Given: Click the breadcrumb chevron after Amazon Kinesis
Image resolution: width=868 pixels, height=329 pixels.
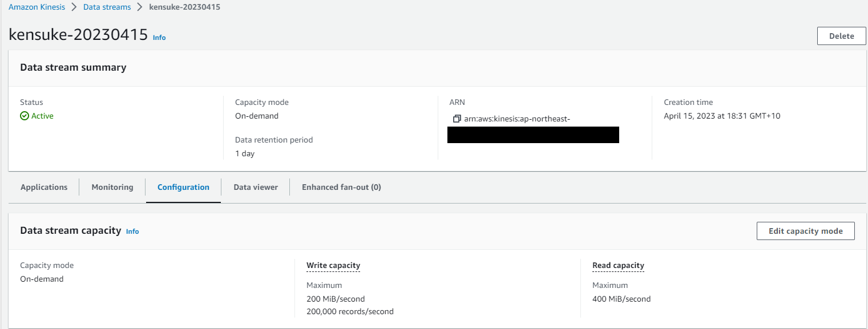Looking at the screenshot, I should click(x=74, y=7).
